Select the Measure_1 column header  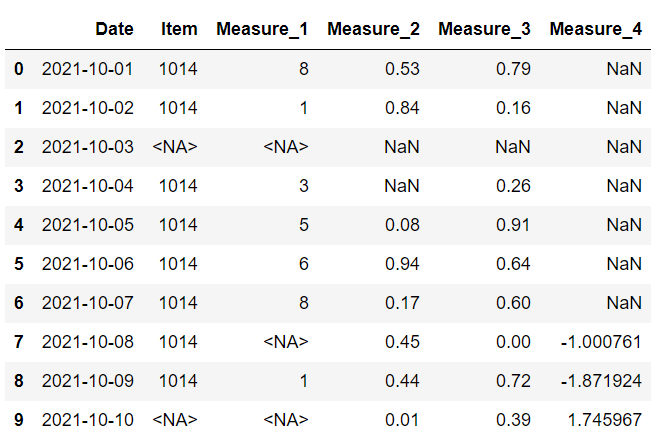[262, 30]
